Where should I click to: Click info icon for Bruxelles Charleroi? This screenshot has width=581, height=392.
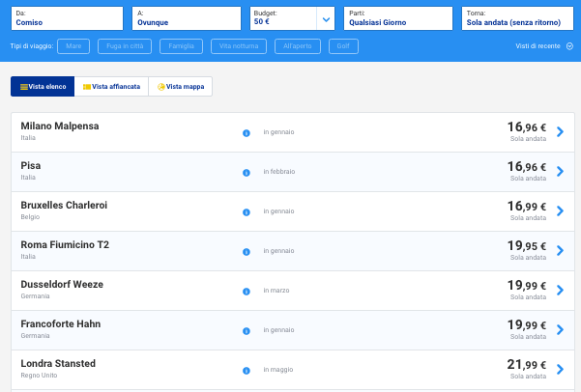pos(247,211)
